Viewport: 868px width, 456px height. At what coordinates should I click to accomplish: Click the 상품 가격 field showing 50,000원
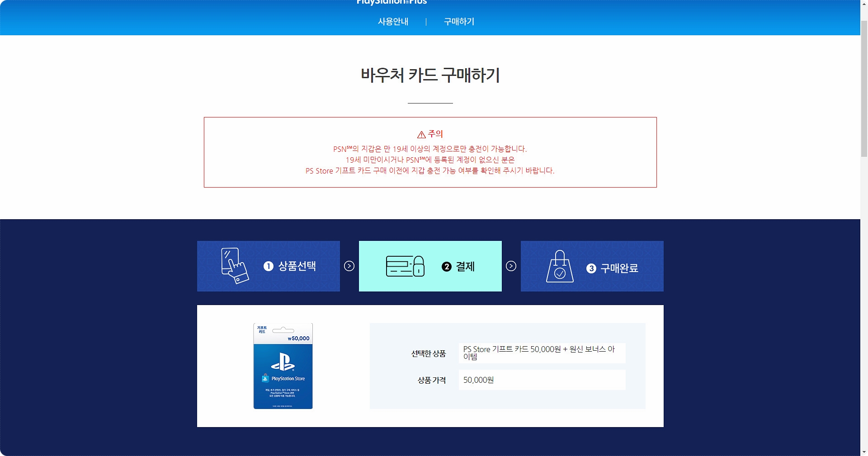coord(542,380)
